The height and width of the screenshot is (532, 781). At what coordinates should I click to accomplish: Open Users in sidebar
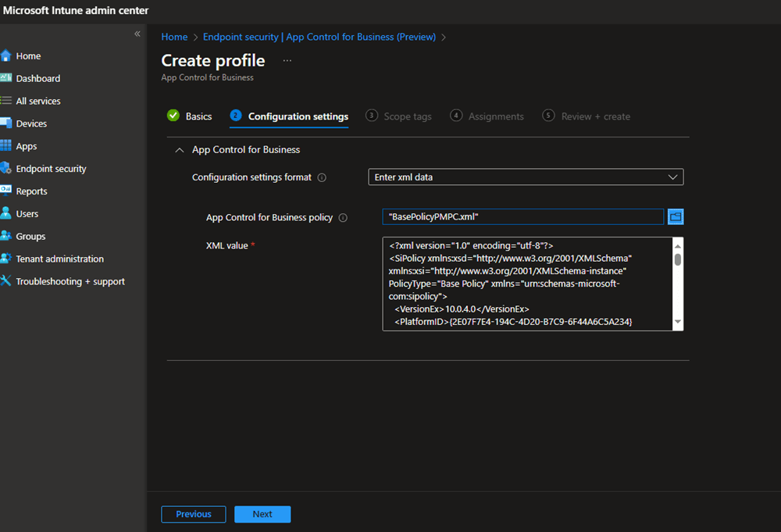27,214
